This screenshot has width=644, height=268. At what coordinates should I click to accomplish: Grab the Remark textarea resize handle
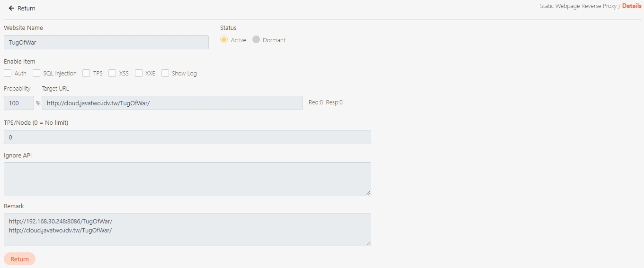(x=368, y=243)
